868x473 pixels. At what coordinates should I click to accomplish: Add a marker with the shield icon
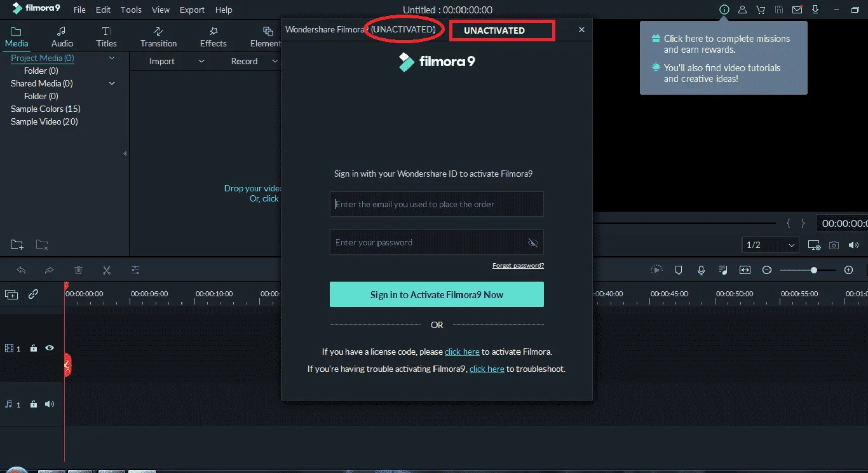pos(679,270)
